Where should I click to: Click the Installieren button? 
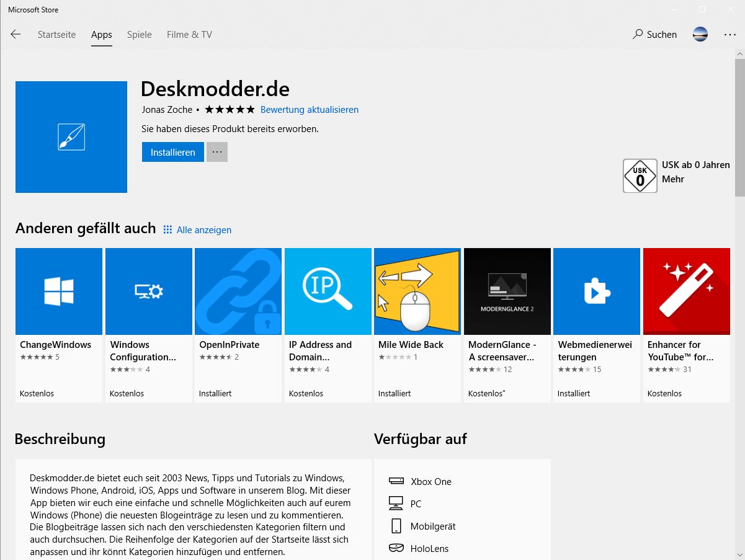pyautogui.click(x=173, y=152)
